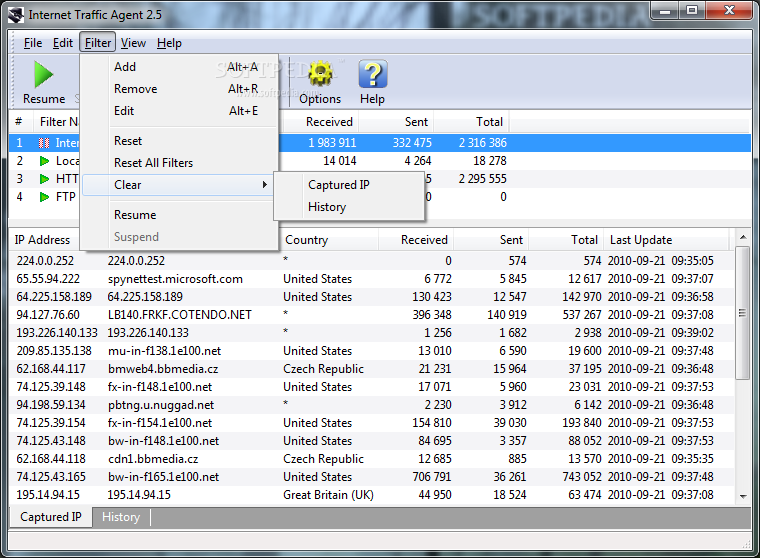The height and width of the screenshot is (558, 760).
Task: Click the greyed-out Suspend menu entry
Action: [180, 237]
